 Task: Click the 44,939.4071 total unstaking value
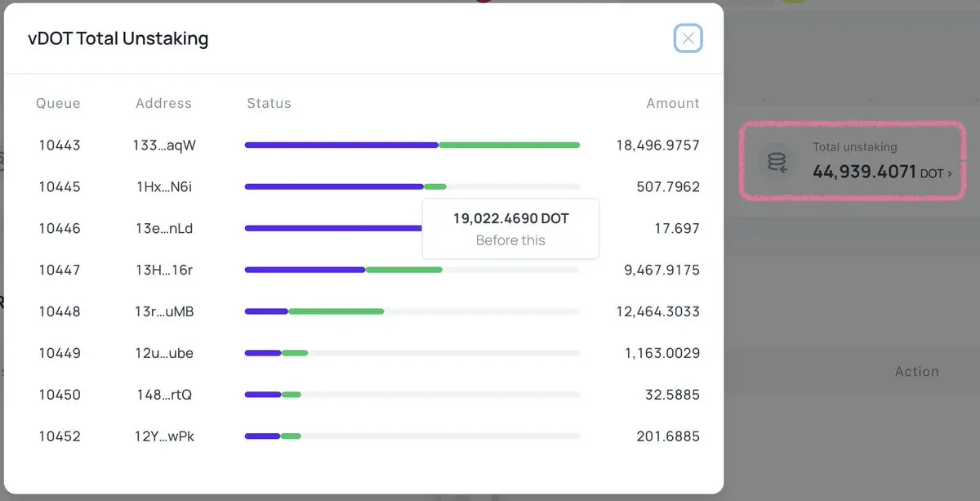[x=865, y=172]
